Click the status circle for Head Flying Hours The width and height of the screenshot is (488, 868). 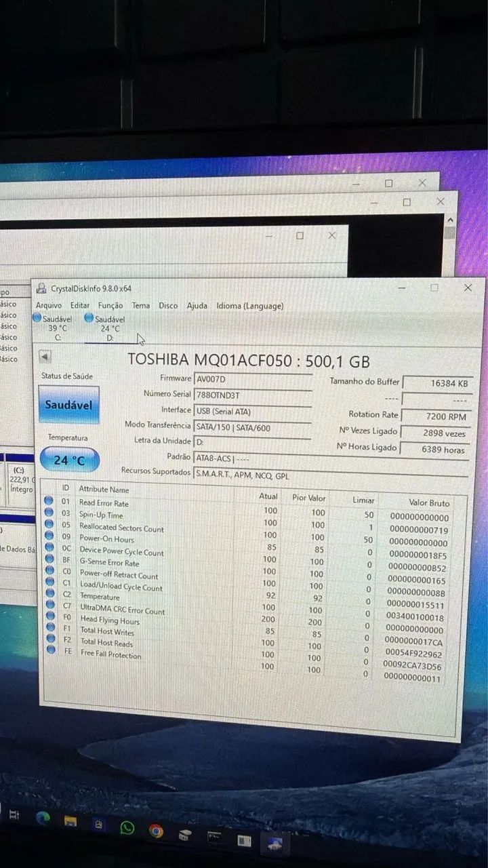pos(50,616)
